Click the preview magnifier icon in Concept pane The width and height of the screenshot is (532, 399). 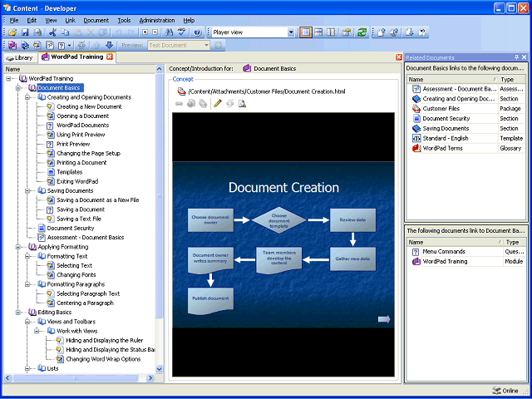(x=242, y=104)
